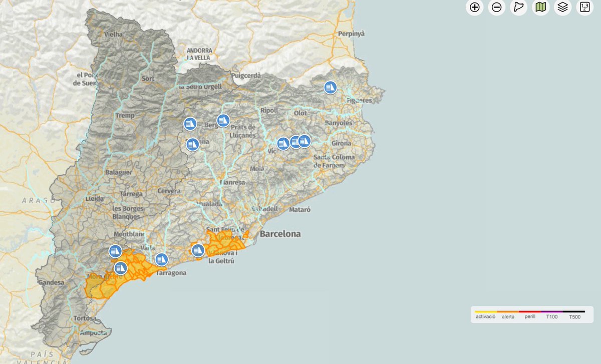Select the reservoir marker right of Berga
The width and height of the screenshot is (601, 364).
223,121
